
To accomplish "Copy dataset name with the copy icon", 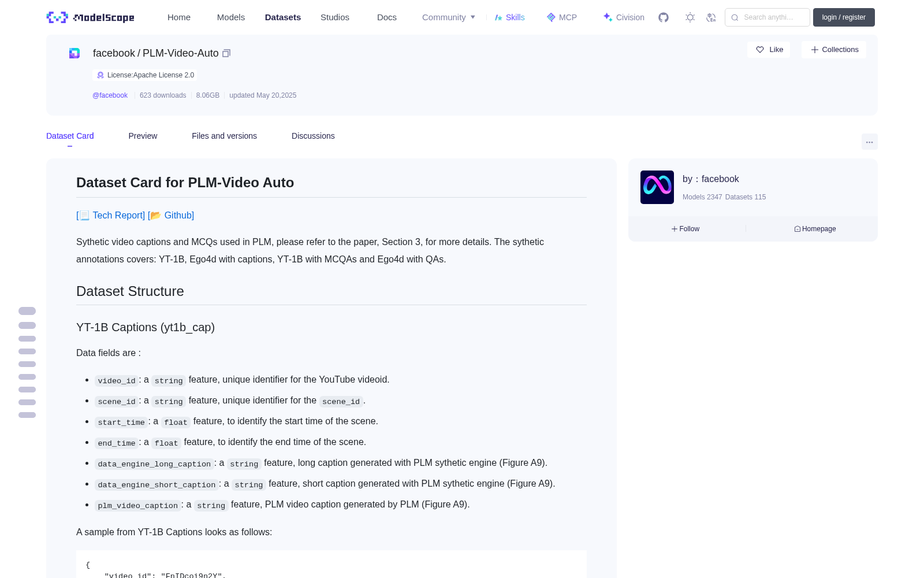I will pos(226,53).
